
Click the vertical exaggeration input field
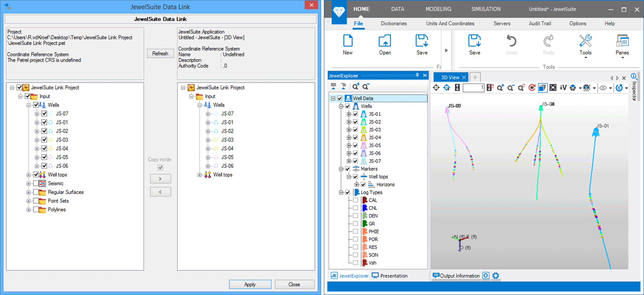tap(473, 88)
